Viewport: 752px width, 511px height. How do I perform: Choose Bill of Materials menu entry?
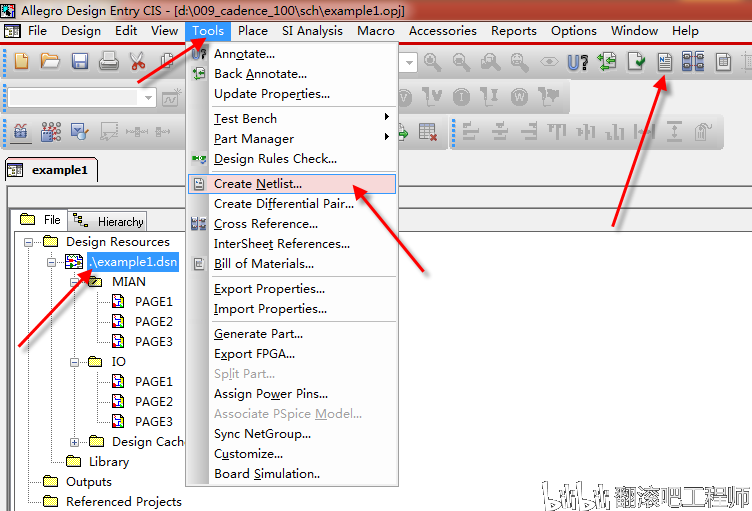pyautogui.click(x=293, y=264)
